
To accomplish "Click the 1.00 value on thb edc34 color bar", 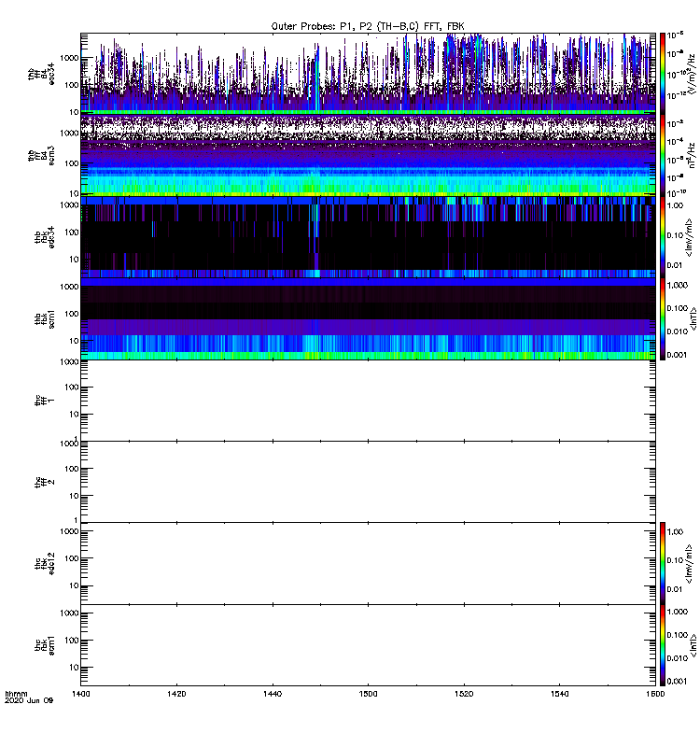I will pos(675,205).
